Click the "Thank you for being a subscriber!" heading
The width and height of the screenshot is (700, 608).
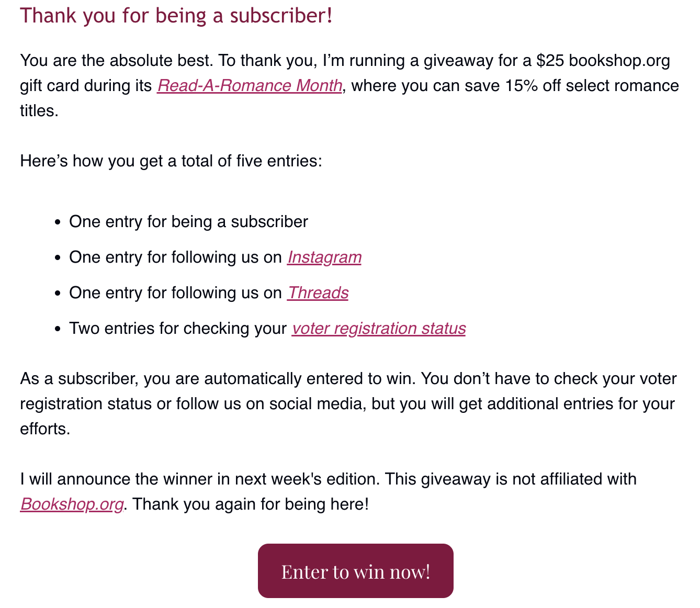point(176,15)
